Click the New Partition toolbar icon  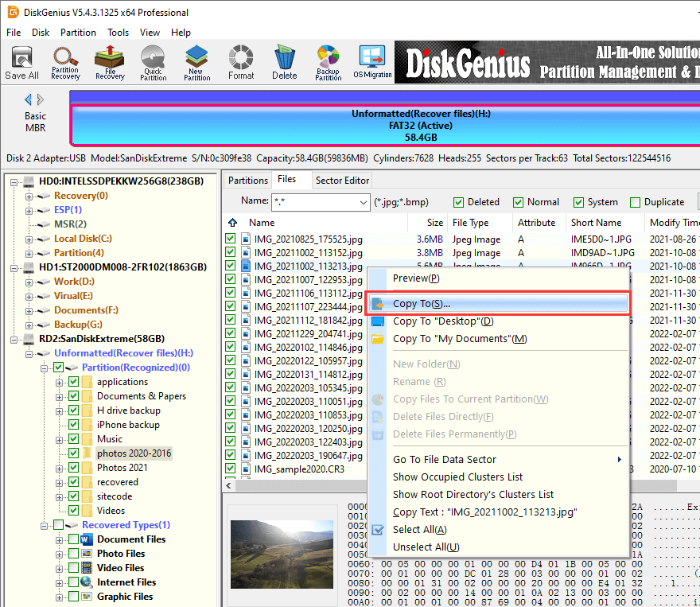(x=197, y=62)
